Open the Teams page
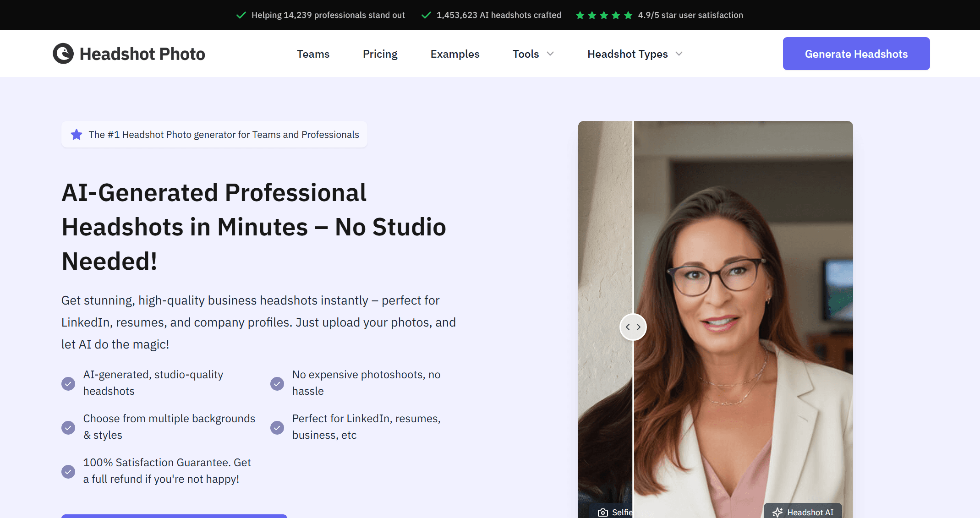The image size is (980, 518). coord(313,54)
